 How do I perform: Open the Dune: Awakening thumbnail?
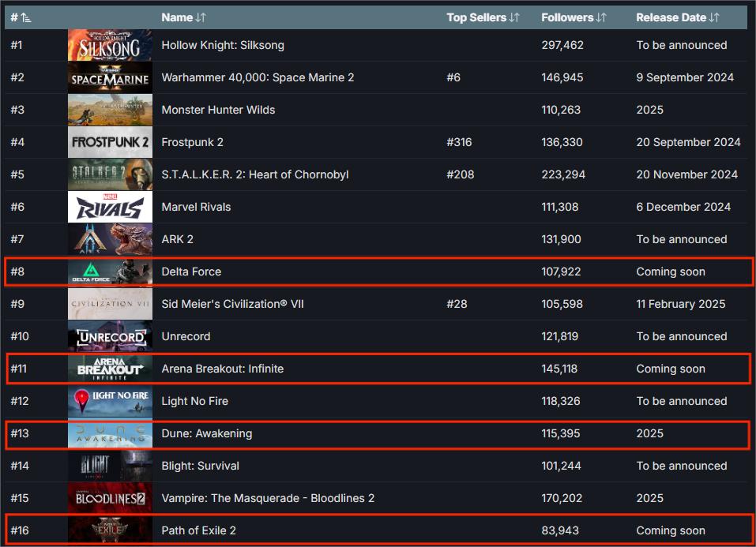[x=110, y=433]
